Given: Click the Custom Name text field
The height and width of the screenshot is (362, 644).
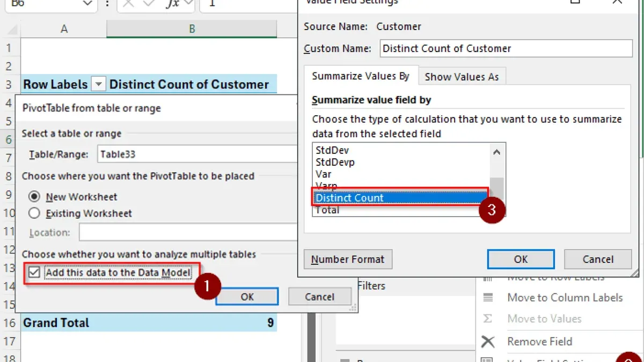Looking at the screenshot, I should (506, 48).
